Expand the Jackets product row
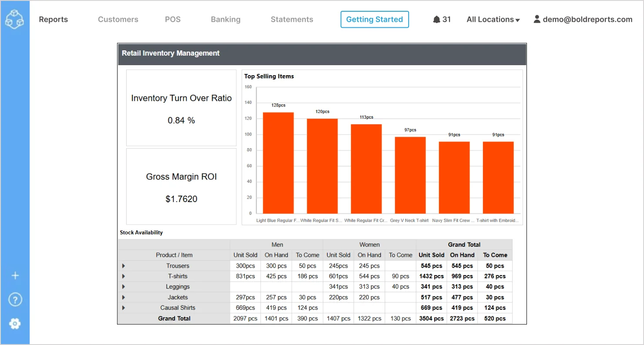This screenshot has height=345, width=644. [x=123, y=297]
